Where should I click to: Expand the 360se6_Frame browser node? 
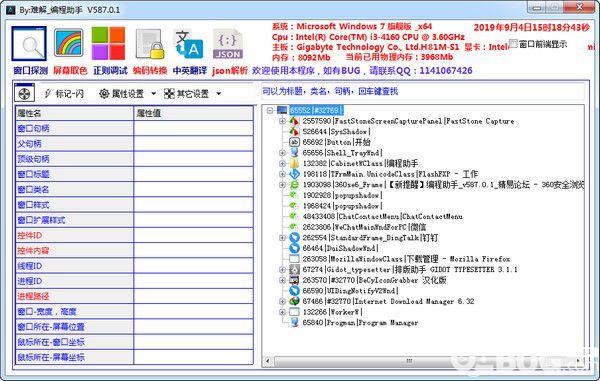[282, 185]
